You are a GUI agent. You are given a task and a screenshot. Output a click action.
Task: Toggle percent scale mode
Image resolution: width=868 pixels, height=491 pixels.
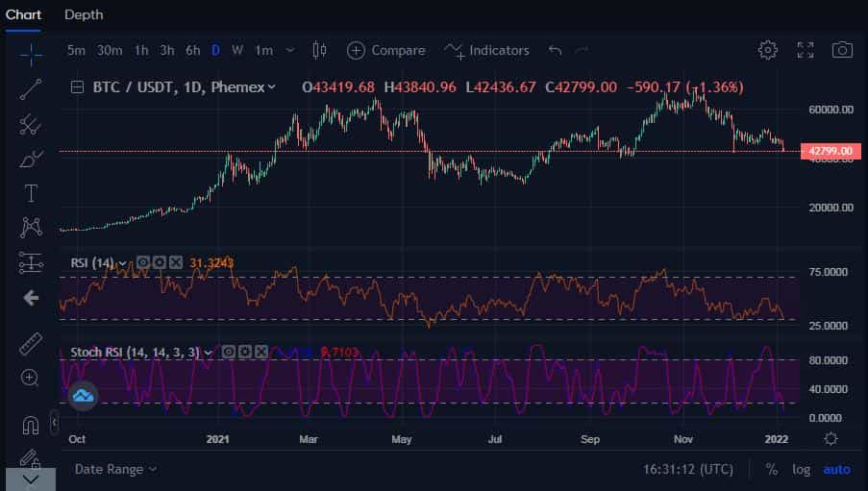[x=771, y=470]
